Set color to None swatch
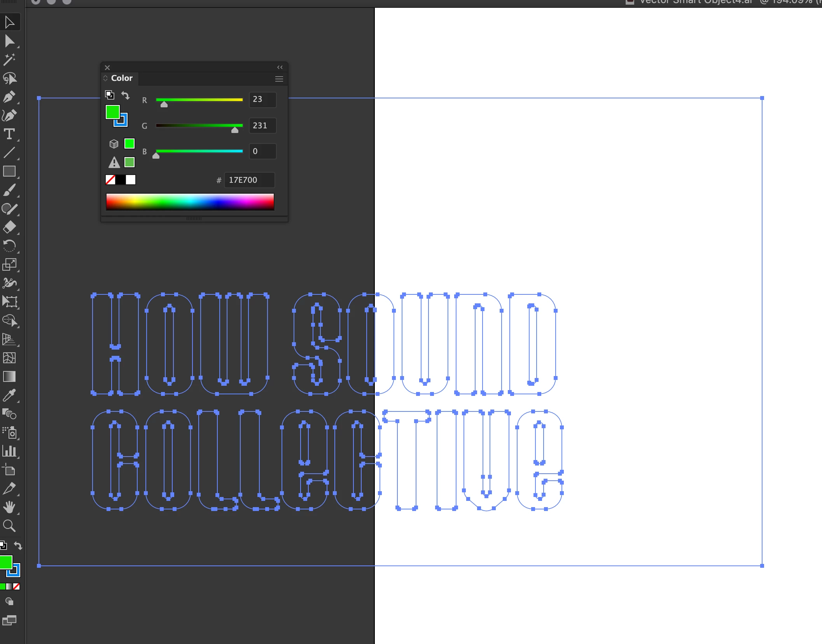 [110, 180]
